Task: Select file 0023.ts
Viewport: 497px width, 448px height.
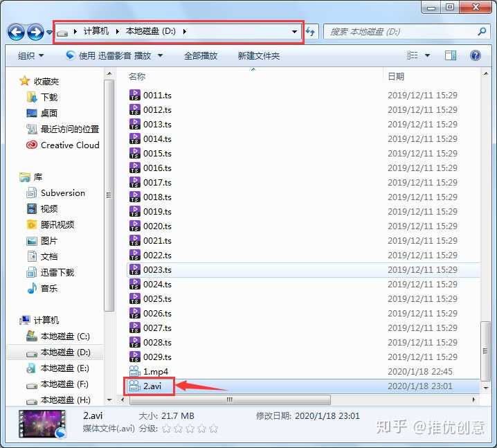Action: point(157,270)
